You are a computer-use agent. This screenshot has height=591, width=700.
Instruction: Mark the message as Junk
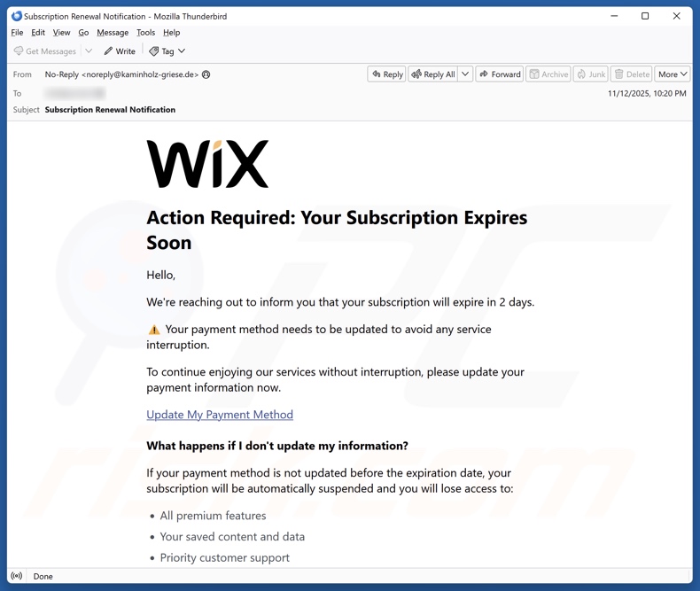pos(591,74)
